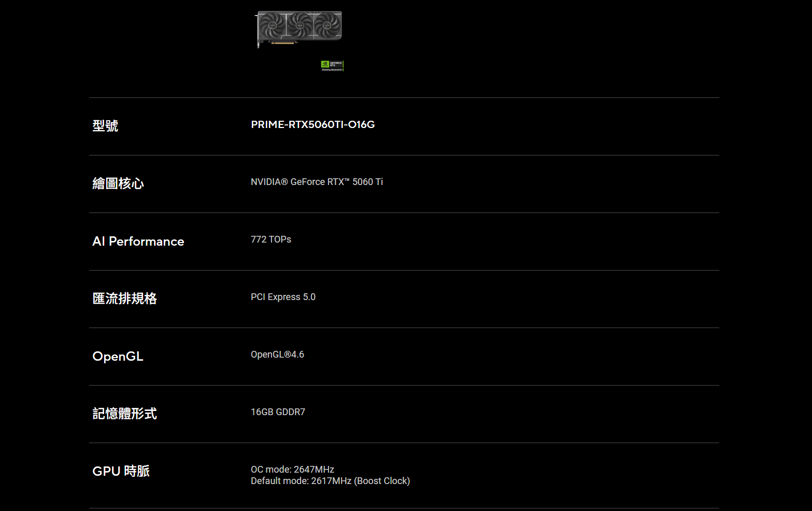The height and width of the screenshot is (511, 812).
Task: Click the GPU 時脈 label
Action: pyautogui.click(x=121, y=471)
